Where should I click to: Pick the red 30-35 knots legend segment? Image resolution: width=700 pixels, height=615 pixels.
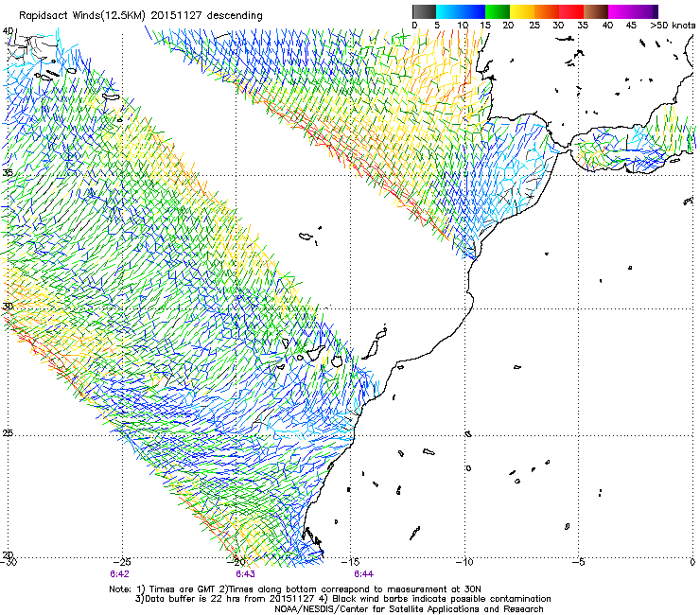tap(571, 11)
